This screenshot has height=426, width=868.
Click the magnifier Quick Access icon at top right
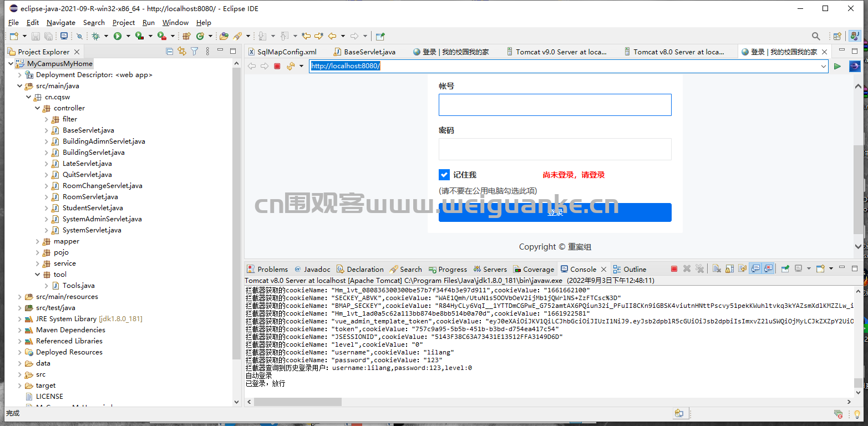(816, 36)
